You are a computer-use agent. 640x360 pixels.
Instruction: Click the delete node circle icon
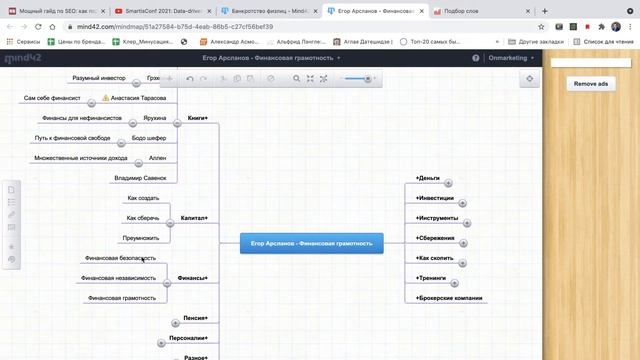[271, 78]
